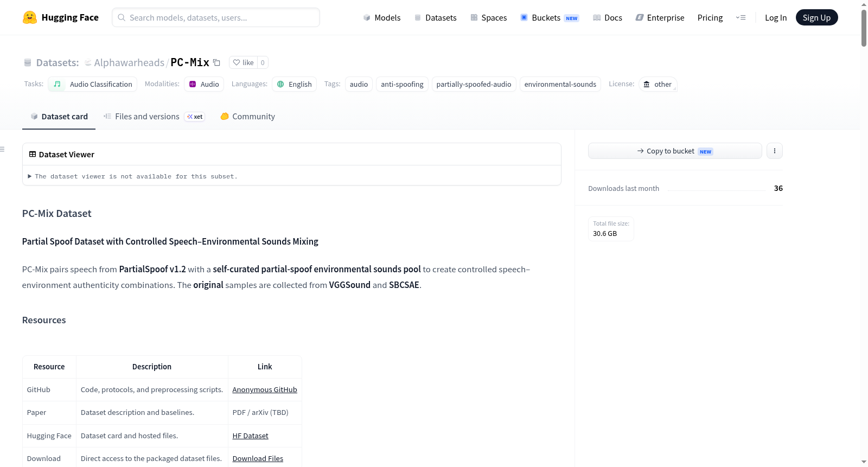Screen dimensions: 868x467
Task: Open the Anonymous GitHub link
Action: [265, 389]
